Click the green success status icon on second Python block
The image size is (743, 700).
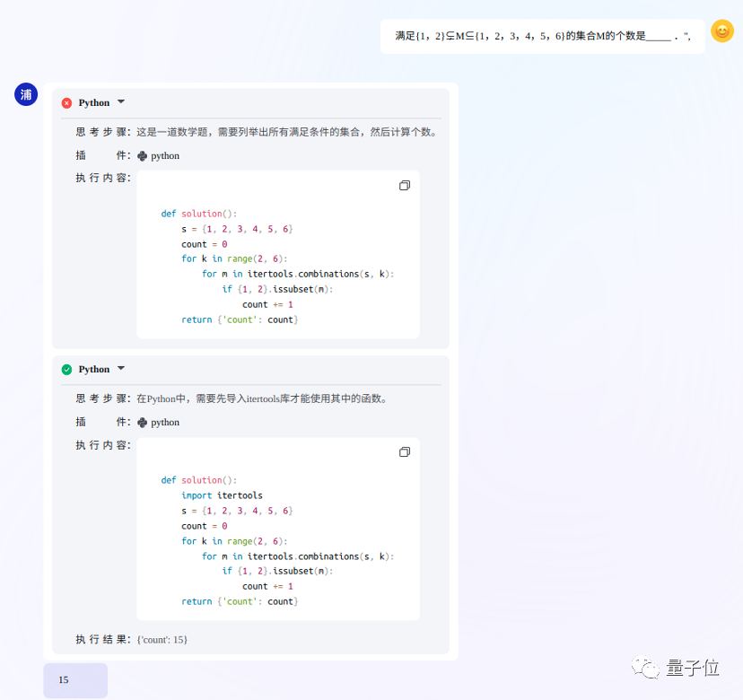pyautogui.click(x=66, y=369)
